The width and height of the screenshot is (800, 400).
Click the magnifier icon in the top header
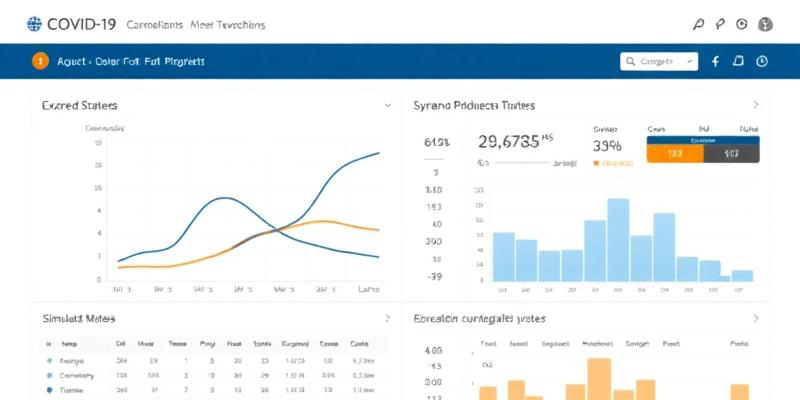699,24
